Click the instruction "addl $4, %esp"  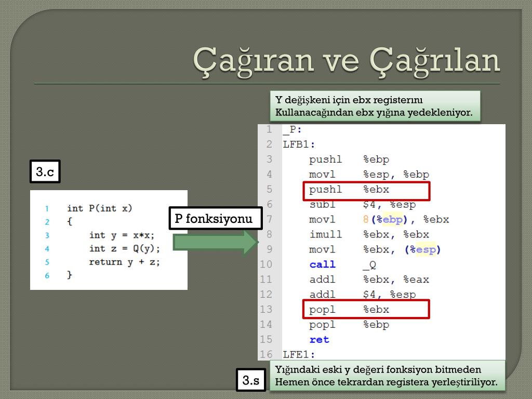362,295
